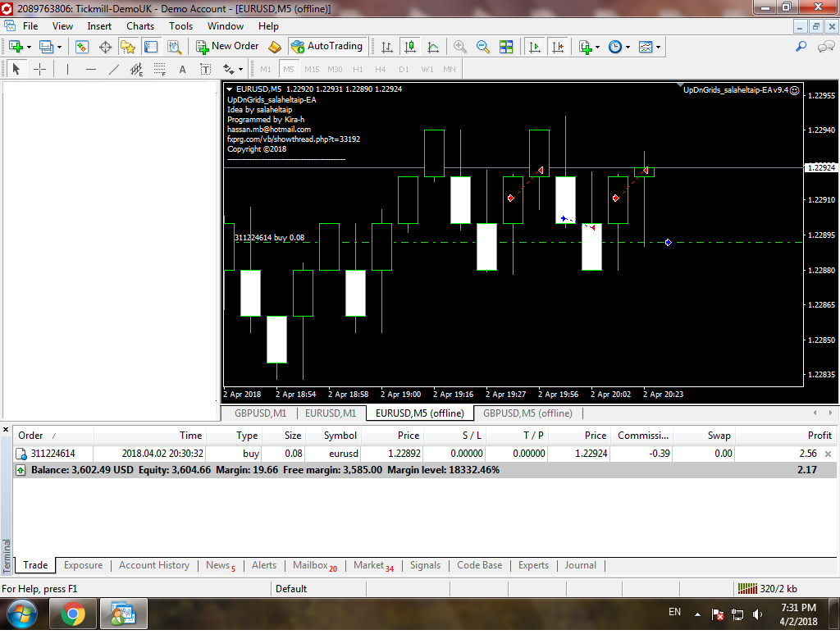Click the Profiles icon
Image resolution: width=840 pixels, height=639 pixels.
[x=47, y=47]
